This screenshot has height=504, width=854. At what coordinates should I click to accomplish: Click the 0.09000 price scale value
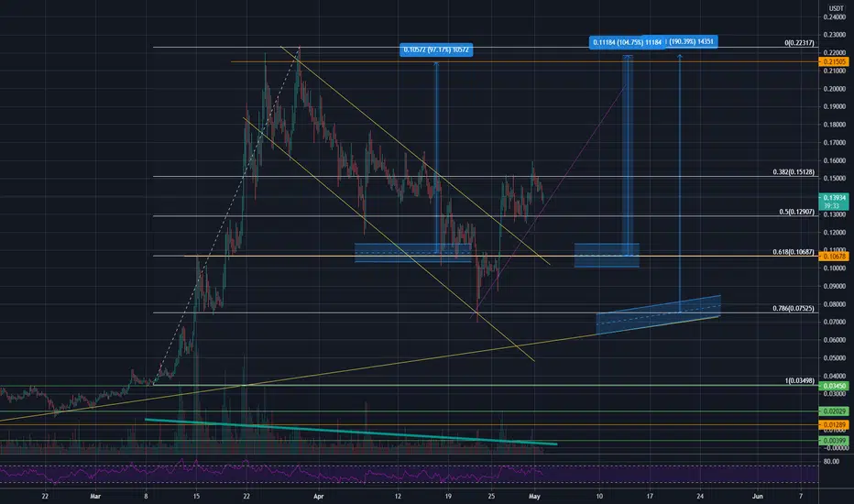pos(835,286)
